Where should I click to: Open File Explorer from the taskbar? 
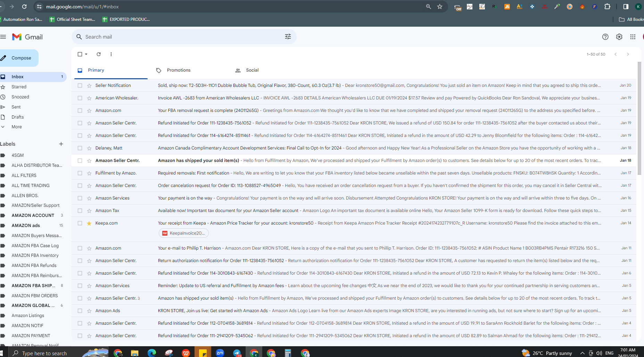coord(135,353)
